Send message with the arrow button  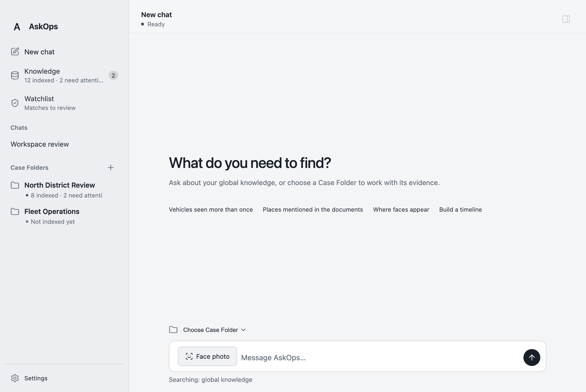(x=532, y=358)
